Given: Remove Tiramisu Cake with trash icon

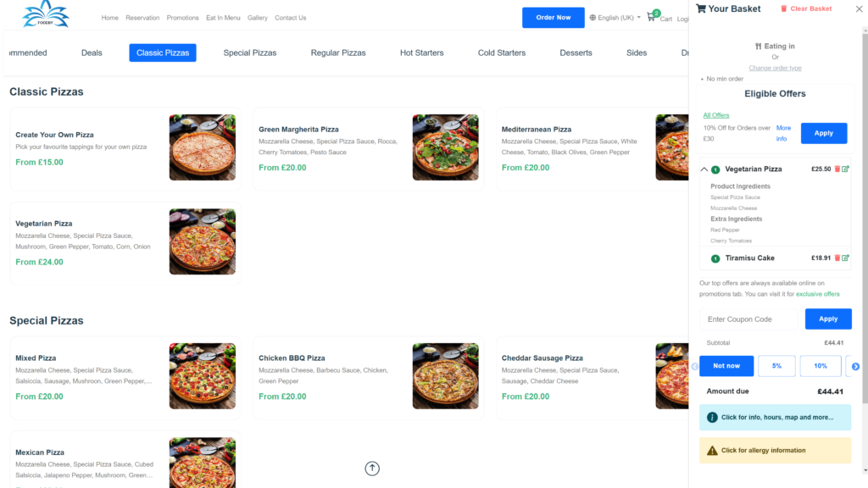Looking at the screenshot, I should [837, 258].
